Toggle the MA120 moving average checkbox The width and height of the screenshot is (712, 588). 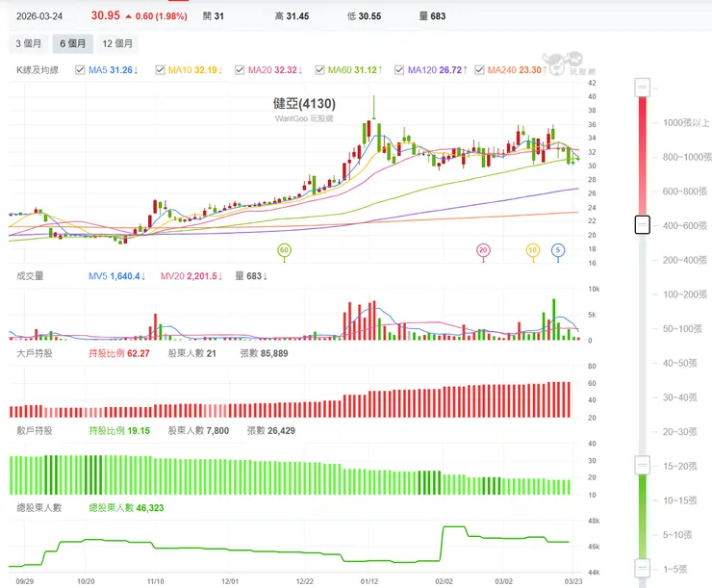(399, 70)
